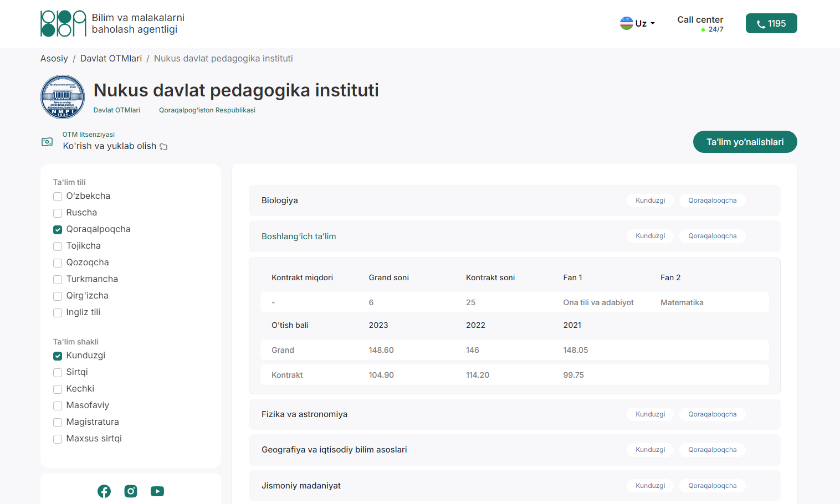Image resolution: width=840 pixels, height=504 pixels.
Task: Expand the Biologiya program row
Action: (x=280, y=200)
